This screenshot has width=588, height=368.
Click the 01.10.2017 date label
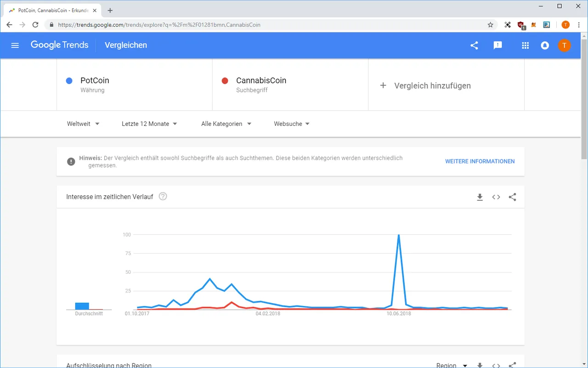tap(137, 314)
